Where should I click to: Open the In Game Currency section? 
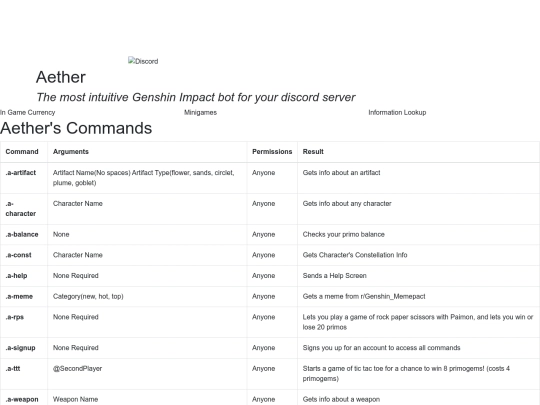point(28,112)
